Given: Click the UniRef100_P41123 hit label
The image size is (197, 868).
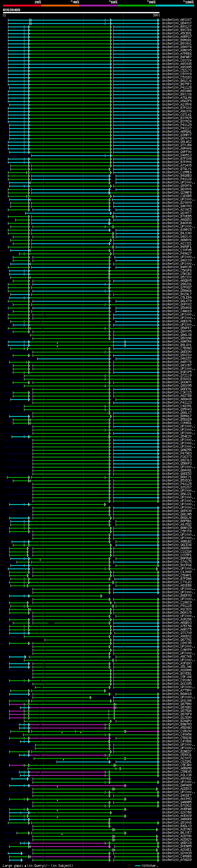Looking at the screenshot, I should click(177, 403).
